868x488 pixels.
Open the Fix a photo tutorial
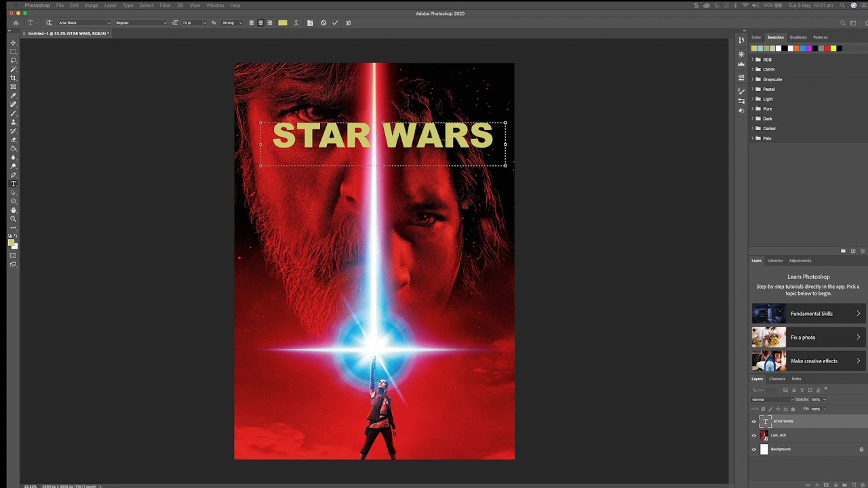coord(808,338)
